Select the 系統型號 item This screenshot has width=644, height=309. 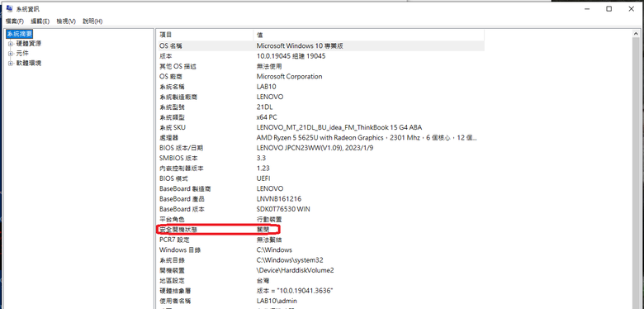coord(172,107)
